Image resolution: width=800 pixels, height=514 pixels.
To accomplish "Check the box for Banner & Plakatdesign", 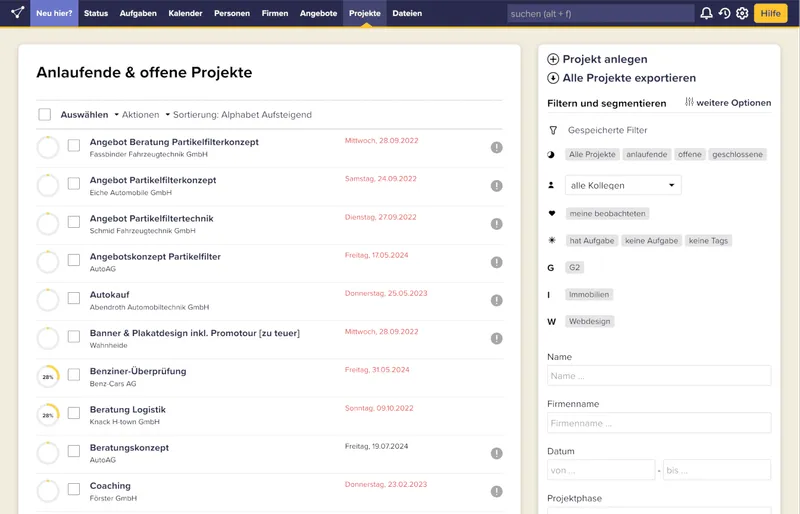I will (74, 336).
